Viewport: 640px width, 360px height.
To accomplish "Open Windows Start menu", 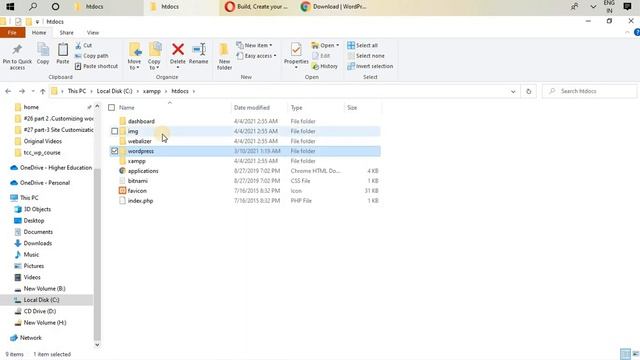I will point(10,7).
